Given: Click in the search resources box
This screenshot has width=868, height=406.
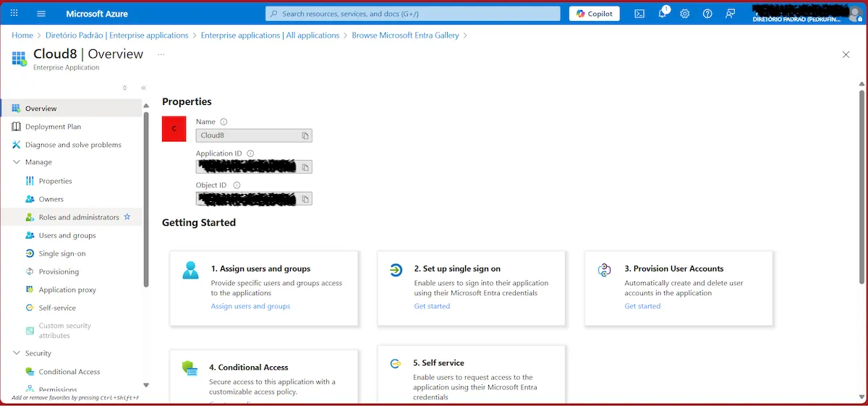Looking at the screenshot, I should (413, 14).
